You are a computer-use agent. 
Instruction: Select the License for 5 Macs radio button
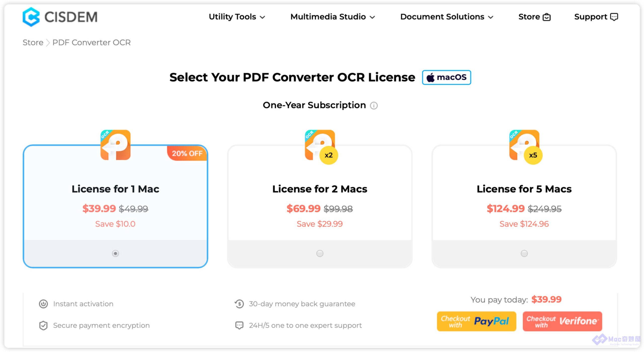click(524, 253)
